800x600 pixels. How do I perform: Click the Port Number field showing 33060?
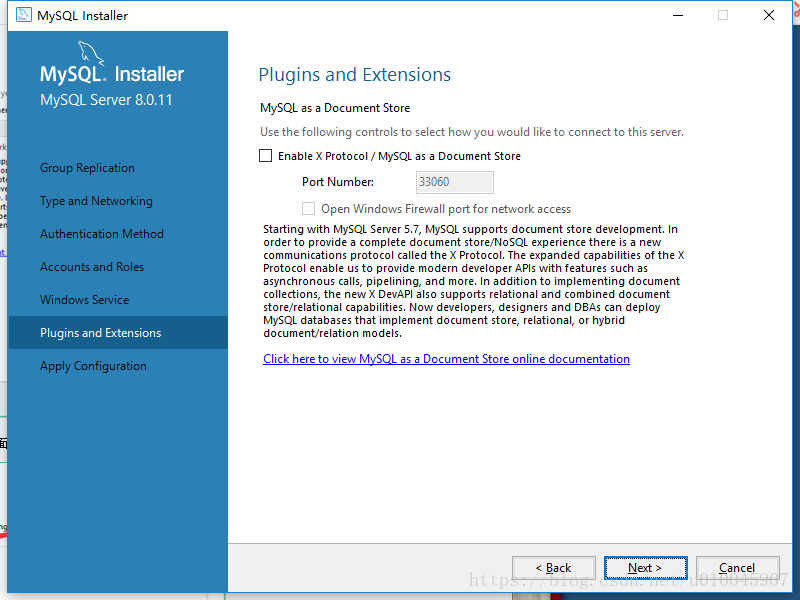pos(455,182)
